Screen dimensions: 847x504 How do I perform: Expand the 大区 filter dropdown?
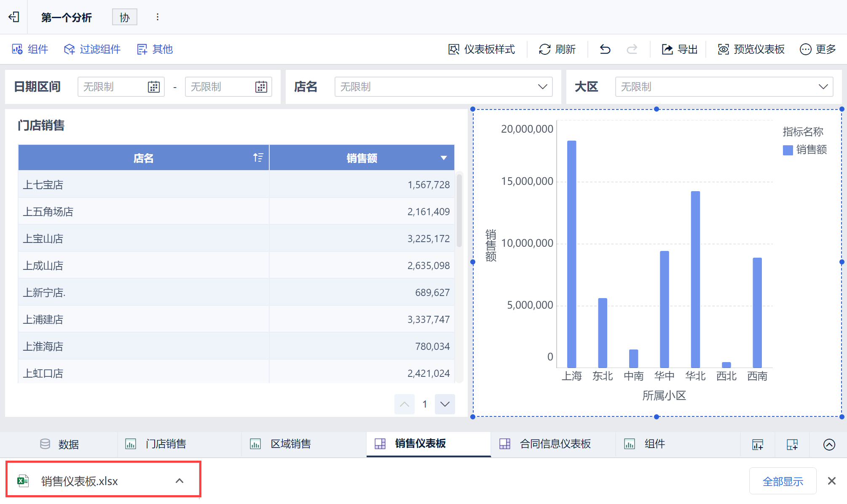823,87
